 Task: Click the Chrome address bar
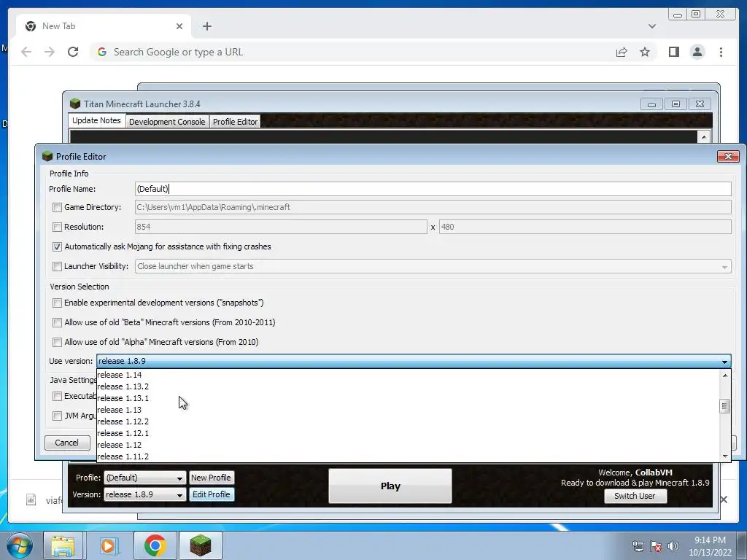click(x=352, y=52)
